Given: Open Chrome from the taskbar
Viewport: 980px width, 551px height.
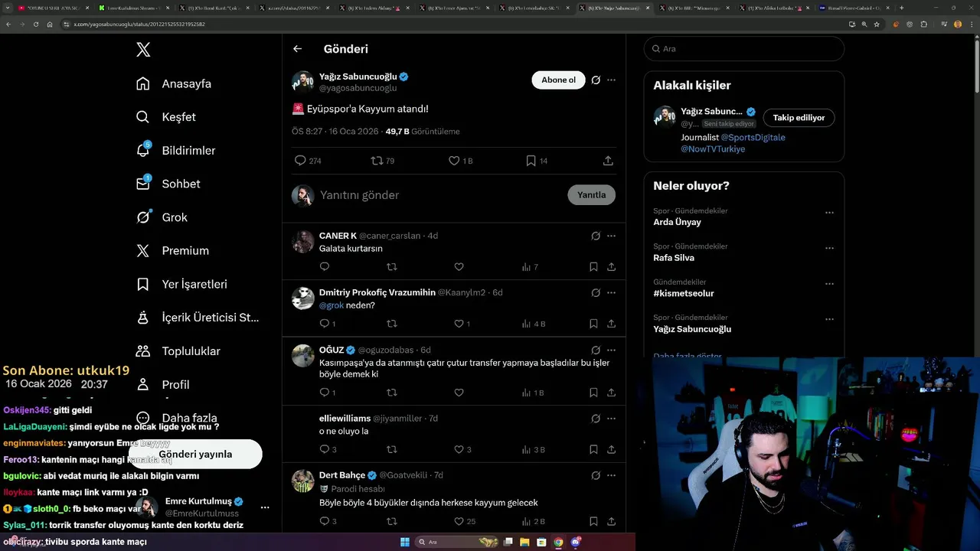Looking at the screenshot, I should [558, 542].
